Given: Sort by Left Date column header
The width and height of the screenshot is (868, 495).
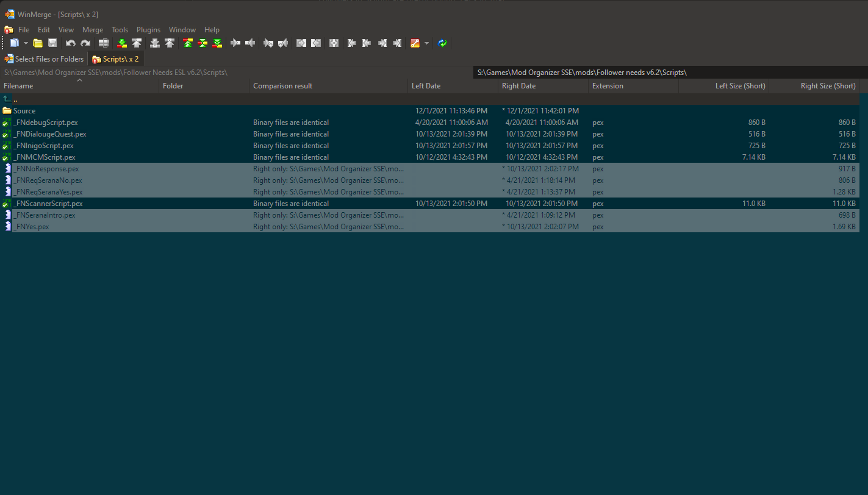Looking at the screenshot, I should (x=453, y=86).
